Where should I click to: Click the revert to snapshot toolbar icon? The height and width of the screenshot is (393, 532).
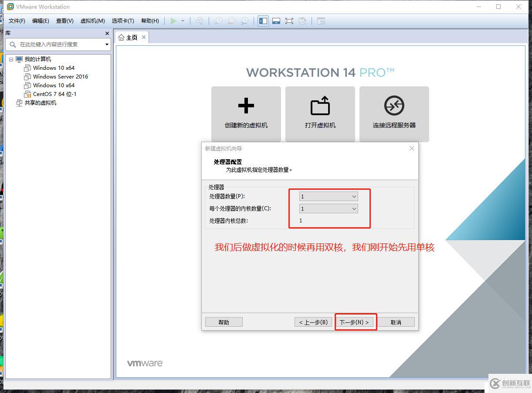pos(232,21)
